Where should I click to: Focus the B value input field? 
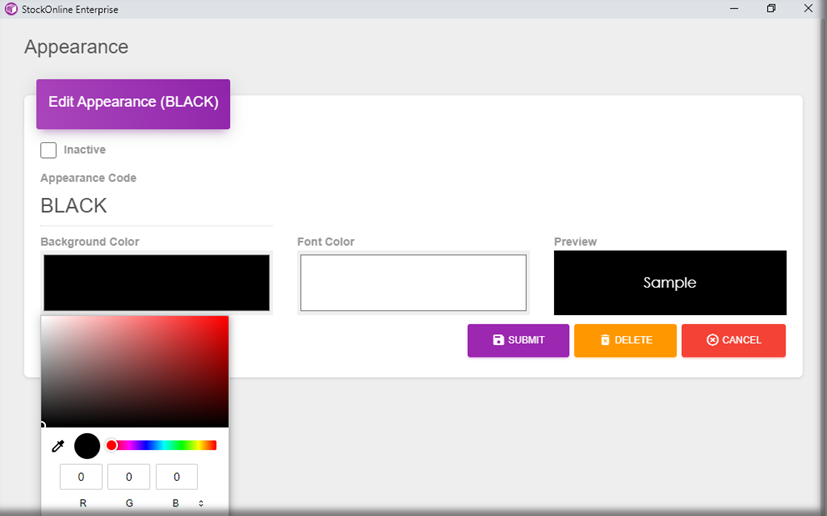pyautogui.click(x=176, y=477)
